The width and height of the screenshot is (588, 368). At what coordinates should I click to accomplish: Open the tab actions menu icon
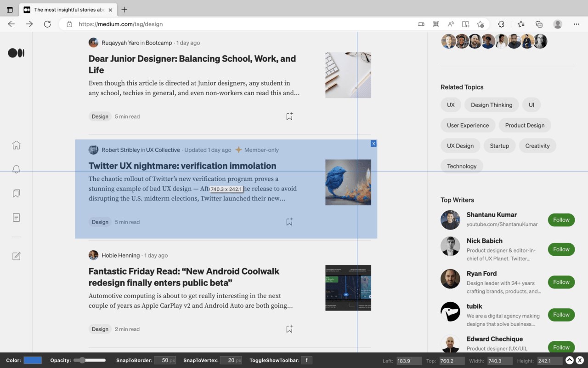(x=10, y=10)
